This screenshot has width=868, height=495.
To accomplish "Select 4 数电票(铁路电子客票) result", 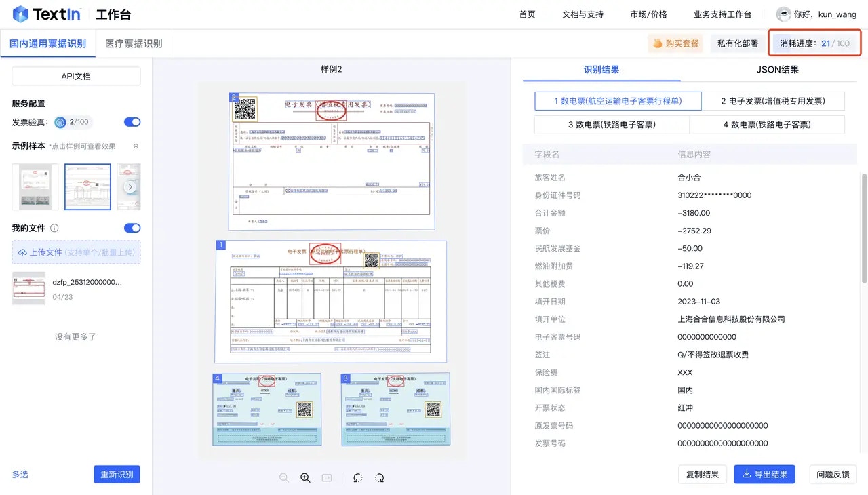I will pyautogui.click(x=767, y=125).
